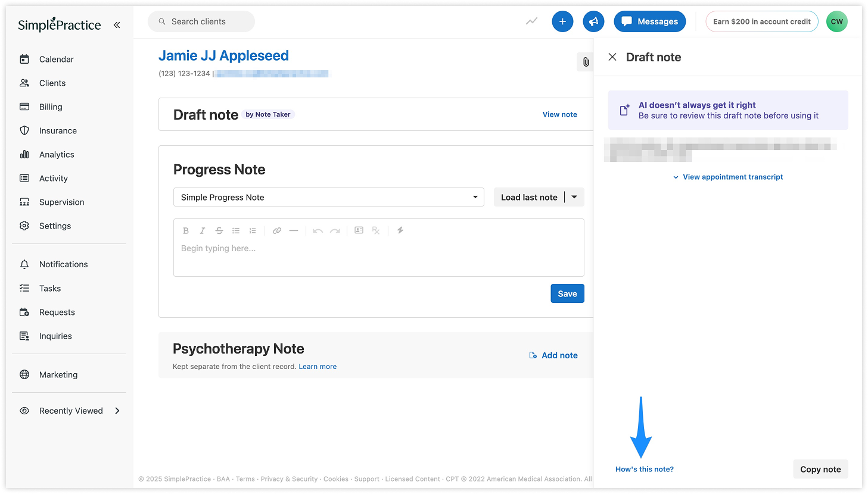The height and width of the screenshot is (494, 868).
Task: Save the progress note
Action: coord(567,293)
